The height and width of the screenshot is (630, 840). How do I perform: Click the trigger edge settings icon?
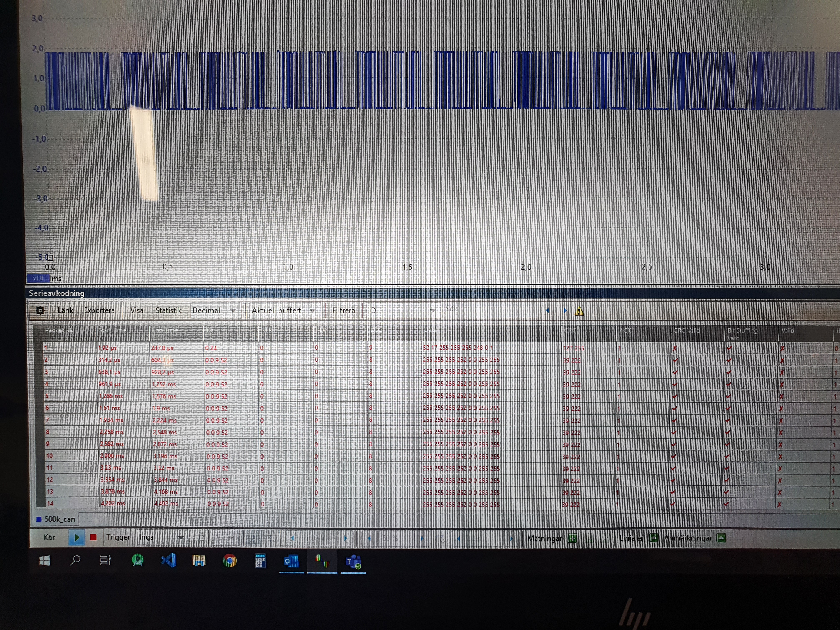point(199,537)
